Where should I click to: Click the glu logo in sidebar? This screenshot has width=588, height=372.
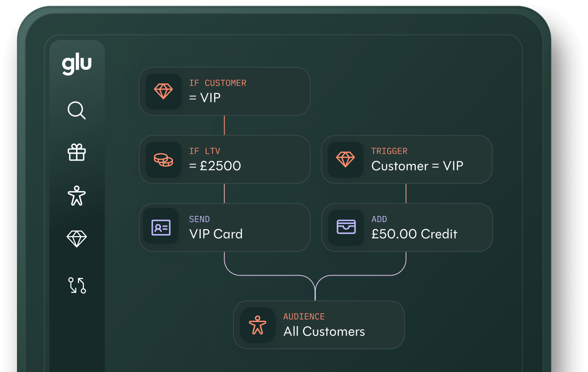(x=77, y=64)
